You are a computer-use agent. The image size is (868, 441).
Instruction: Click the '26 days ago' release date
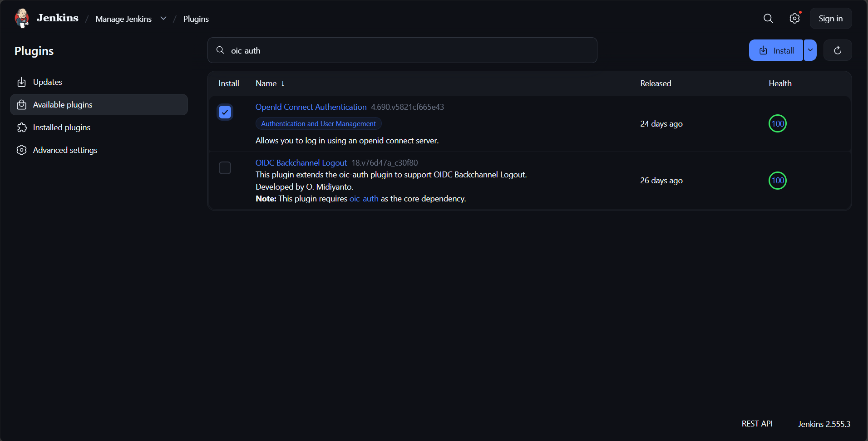pos(661,181)
